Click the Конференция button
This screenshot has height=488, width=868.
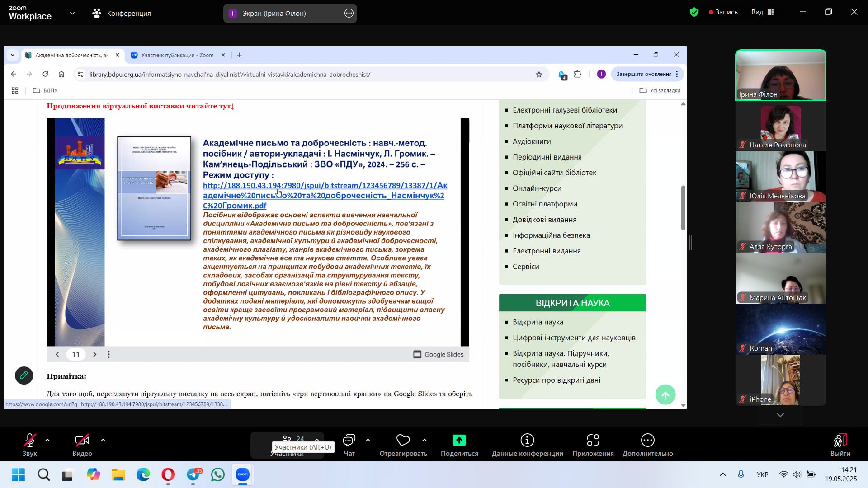pyautogui.click(x=122, y=13)
